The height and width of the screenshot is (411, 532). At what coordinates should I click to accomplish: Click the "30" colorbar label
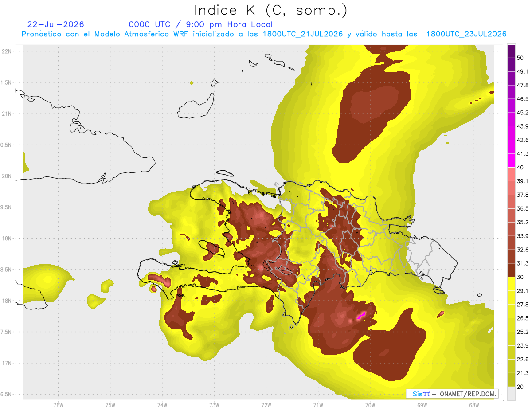click(521, 277)
